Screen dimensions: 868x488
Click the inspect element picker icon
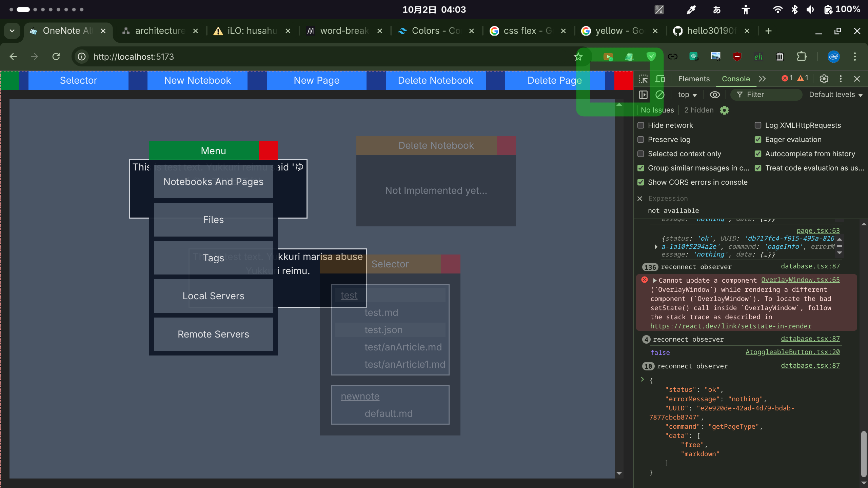[643, 79]
